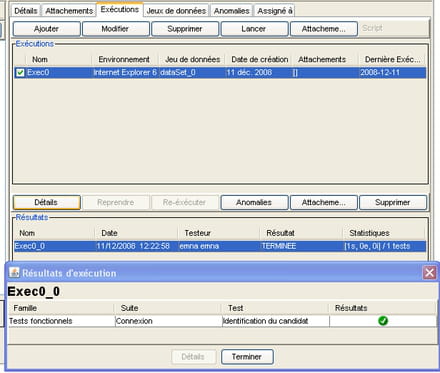Toggle the Exec0 row checkbox

point(20,72)
